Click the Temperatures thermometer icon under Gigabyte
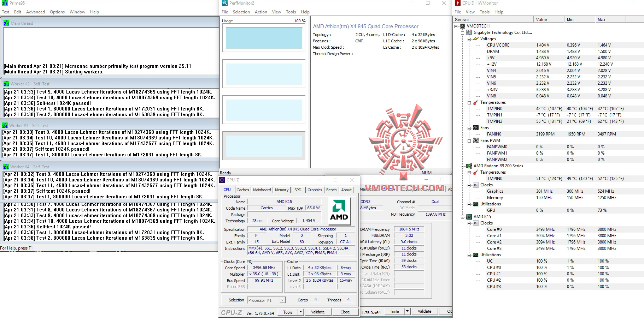The width and height of the screenshot is (644, 318). coord(476,102)
